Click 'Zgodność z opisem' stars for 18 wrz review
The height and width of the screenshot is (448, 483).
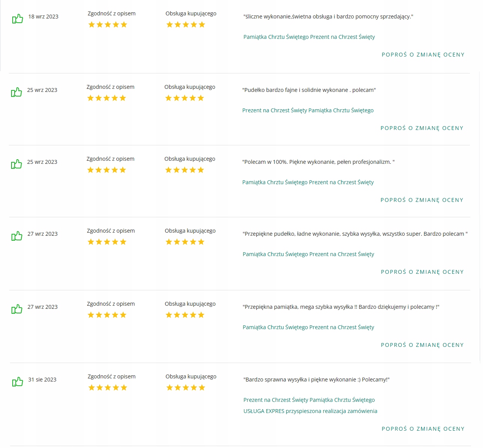click(x=108, y=25)
